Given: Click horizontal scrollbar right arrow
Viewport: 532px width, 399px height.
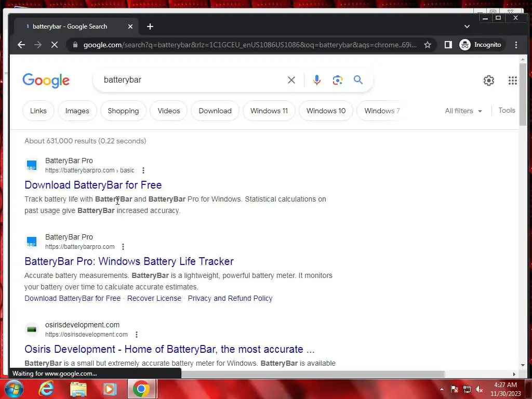Looking at the screenshot, I should 514,374.
